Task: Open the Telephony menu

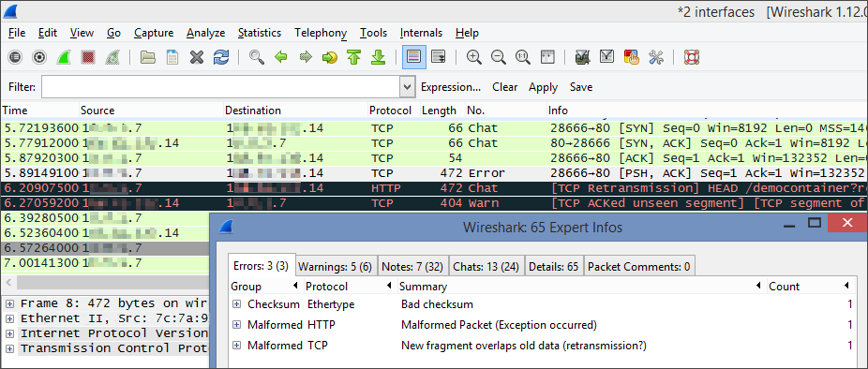Action: 321,33
